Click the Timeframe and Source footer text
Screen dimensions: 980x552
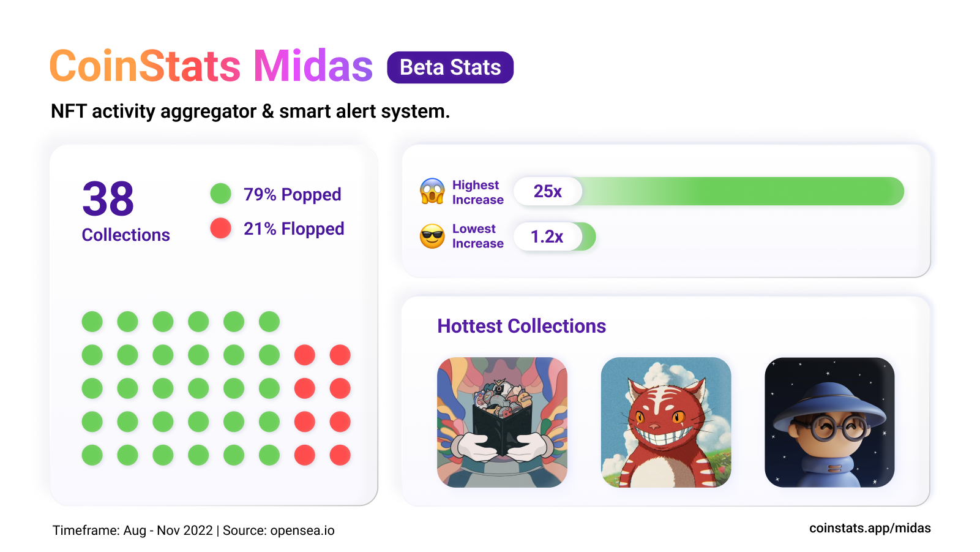pos(193,531)
